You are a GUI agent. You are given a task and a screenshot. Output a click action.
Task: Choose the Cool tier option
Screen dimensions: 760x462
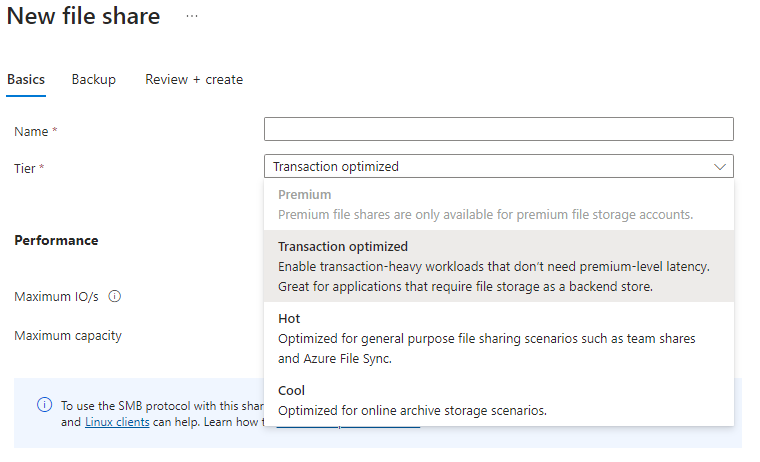(x=499, y=400)
